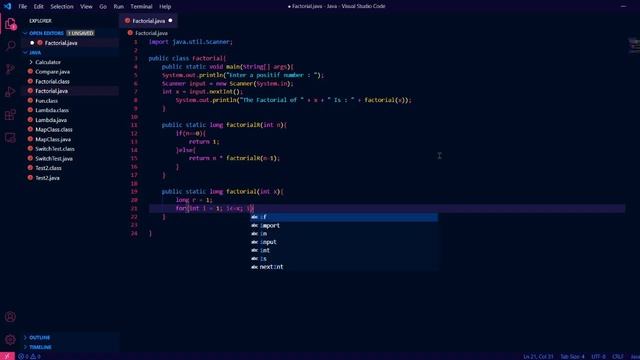Pick the 'in' autocomplete suggestion
The height and width of the screenshot is (360, 640).
(x=344, y=234)
